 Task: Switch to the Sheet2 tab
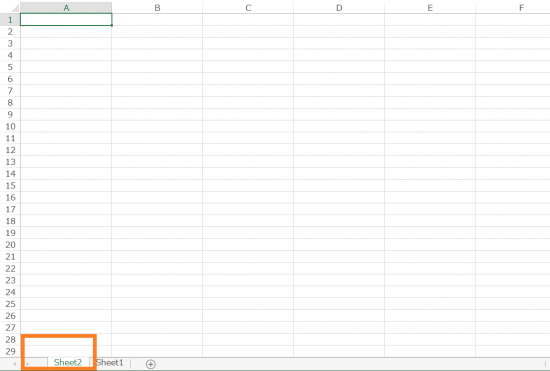point(68,363)
